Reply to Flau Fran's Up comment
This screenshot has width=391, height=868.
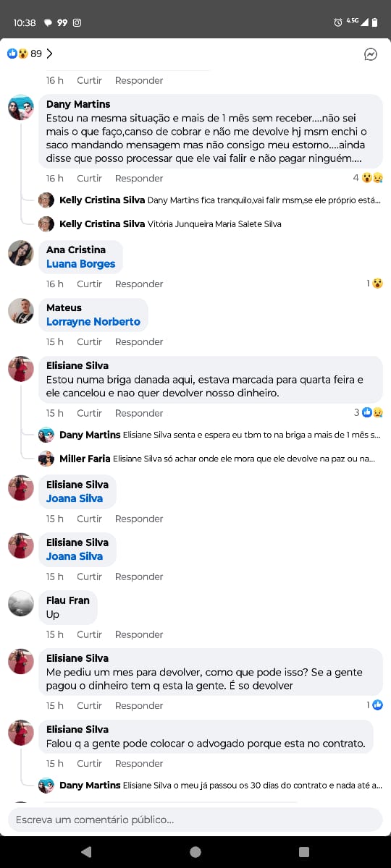click(x=139, y=634)
